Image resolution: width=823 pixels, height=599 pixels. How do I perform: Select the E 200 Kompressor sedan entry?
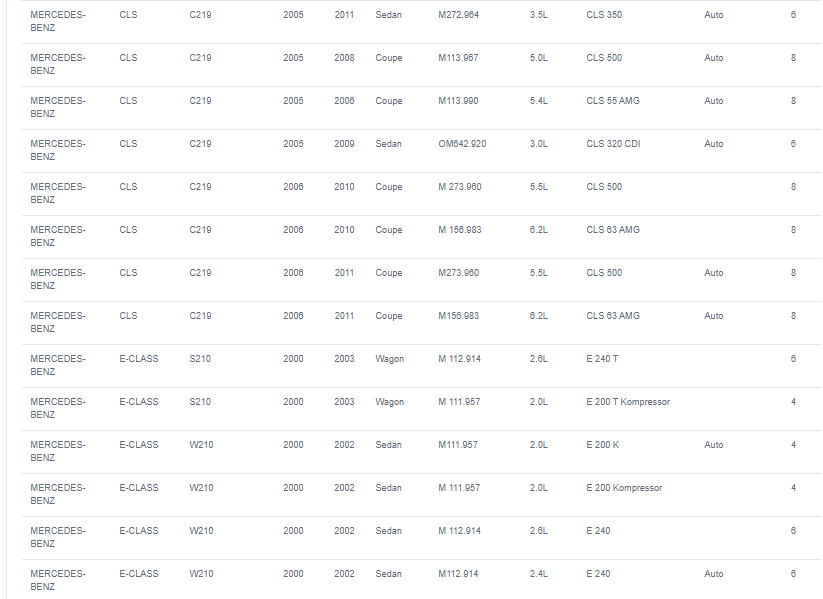coord(624,488)
